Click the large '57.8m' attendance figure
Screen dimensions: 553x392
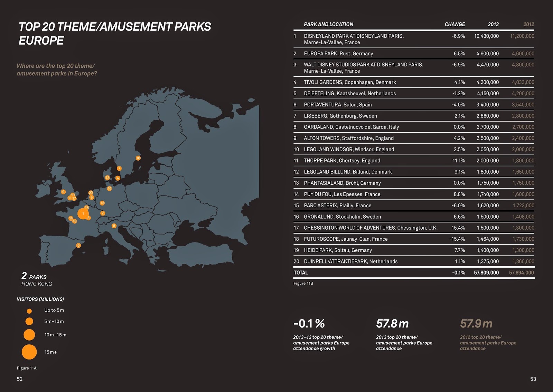click(392, 324)
